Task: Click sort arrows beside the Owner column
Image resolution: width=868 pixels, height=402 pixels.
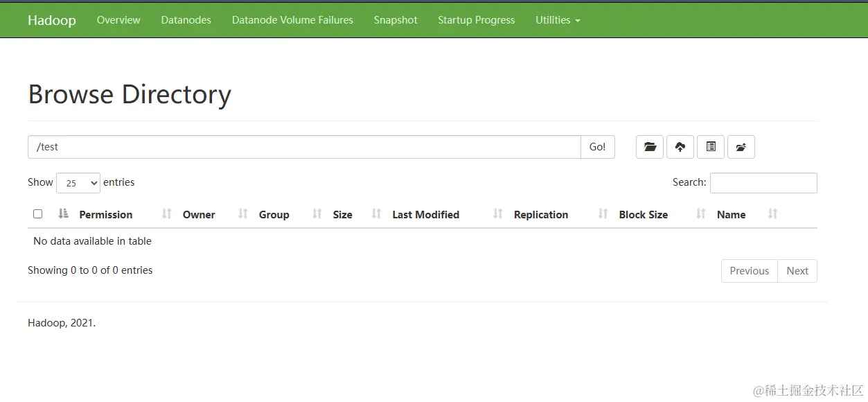Action: 242,214
